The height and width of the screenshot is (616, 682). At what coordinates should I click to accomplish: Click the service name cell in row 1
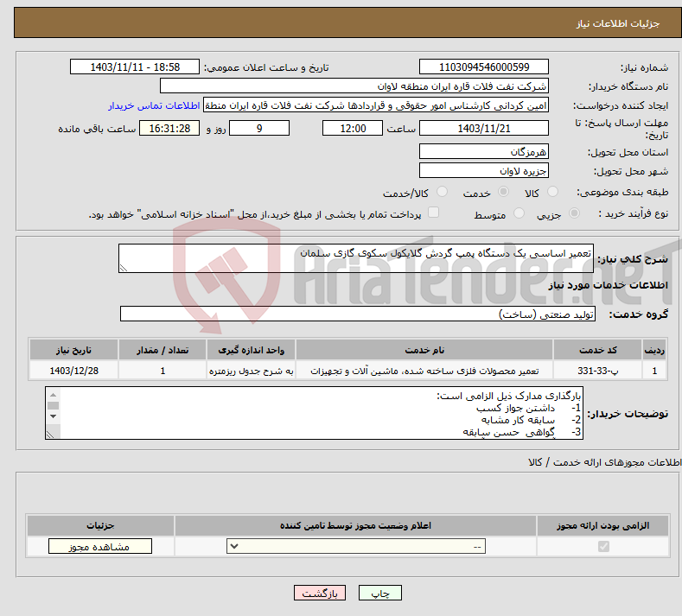(424, 371)
